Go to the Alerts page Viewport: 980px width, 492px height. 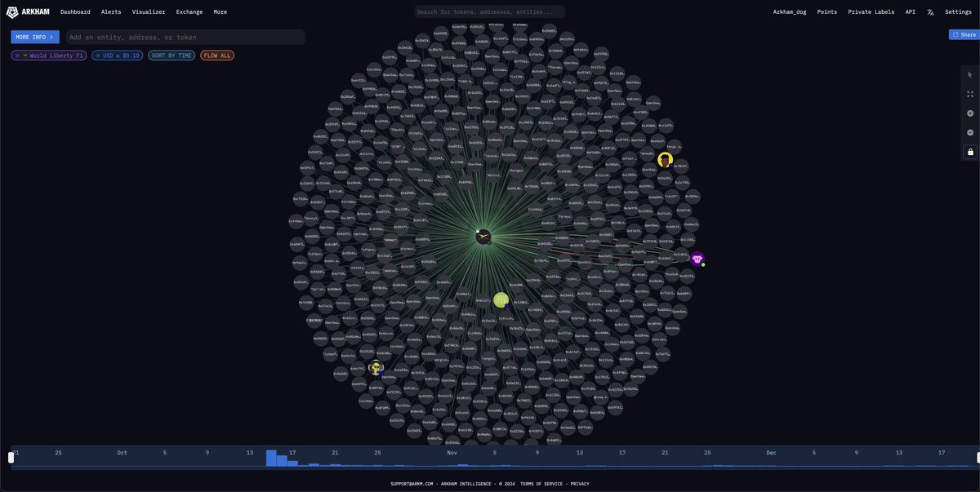click(111, 12)
